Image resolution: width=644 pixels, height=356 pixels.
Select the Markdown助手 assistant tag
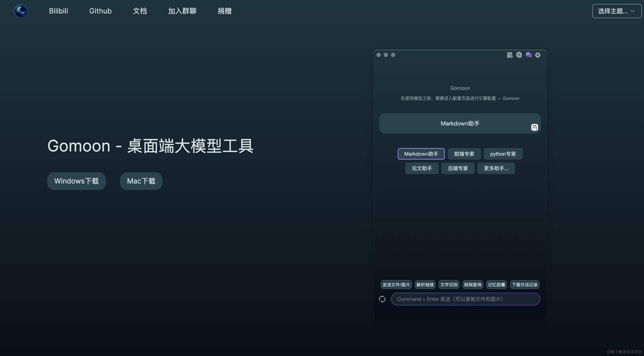coord(421,153)
